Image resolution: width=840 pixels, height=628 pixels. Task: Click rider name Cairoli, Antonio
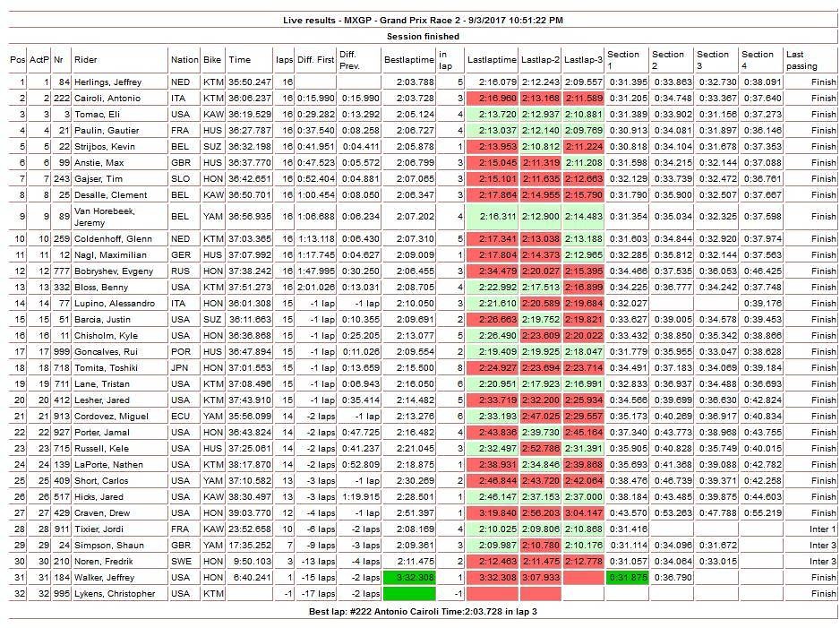click(98, 98)
